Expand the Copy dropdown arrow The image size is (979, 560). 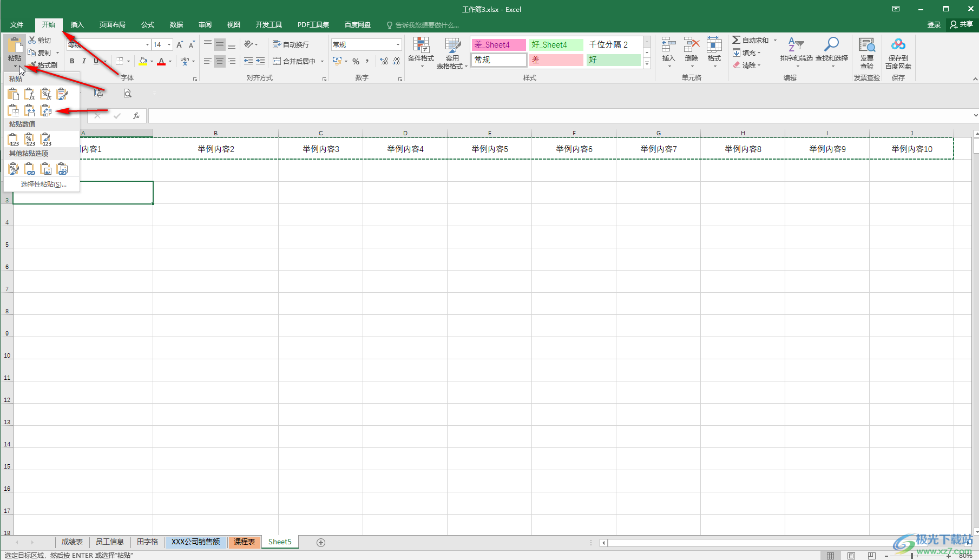coord(57,52)
